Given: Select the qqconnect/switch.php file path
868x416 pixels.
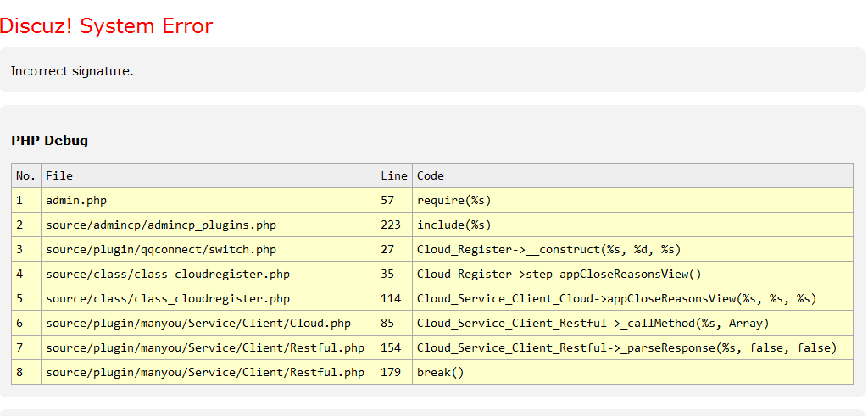Looking at the screenshot, I should (x=161, y=250).
